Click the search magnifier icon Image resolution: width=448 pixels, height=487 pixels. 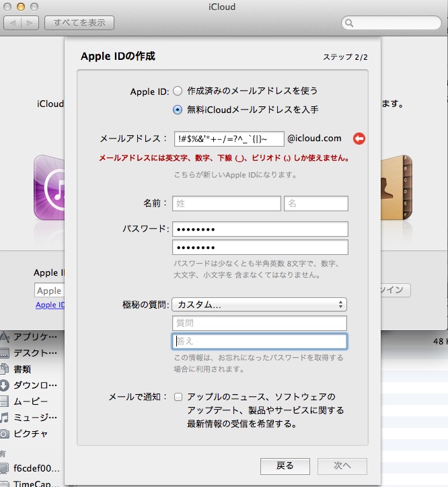[349, 23]
